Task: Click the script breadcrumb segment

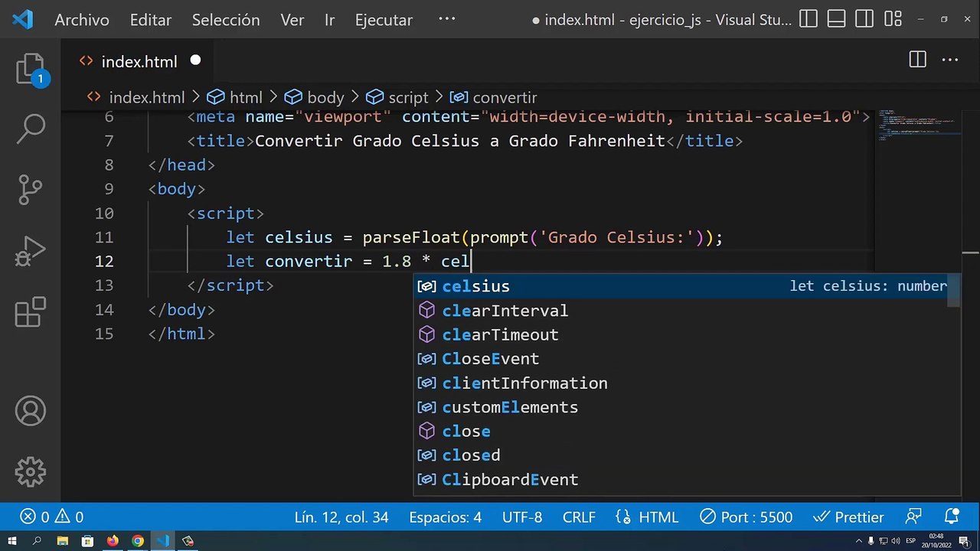Action: 408,97
